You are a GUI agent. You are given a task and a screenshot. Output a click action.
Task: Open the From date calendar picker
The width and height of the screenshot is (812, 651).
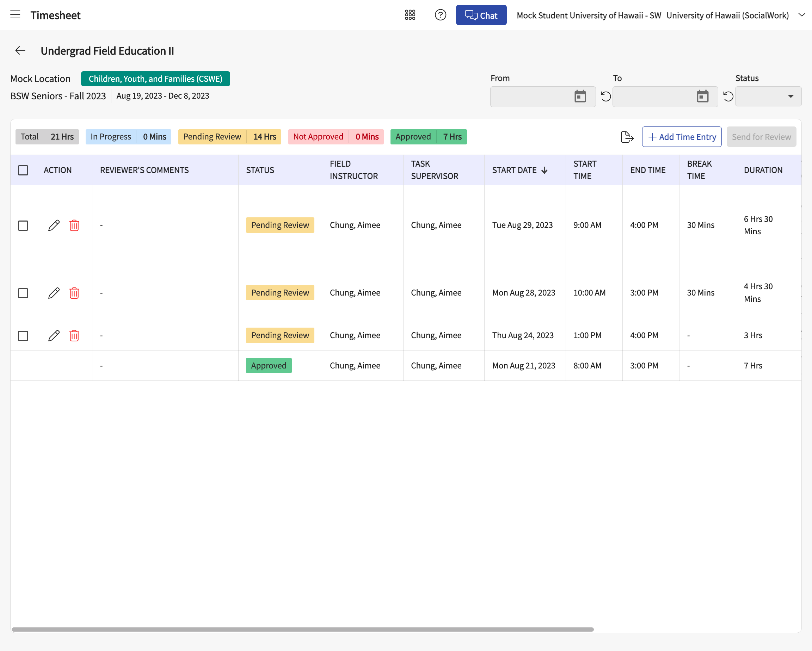pyautogui.click(x=580, y=97)
